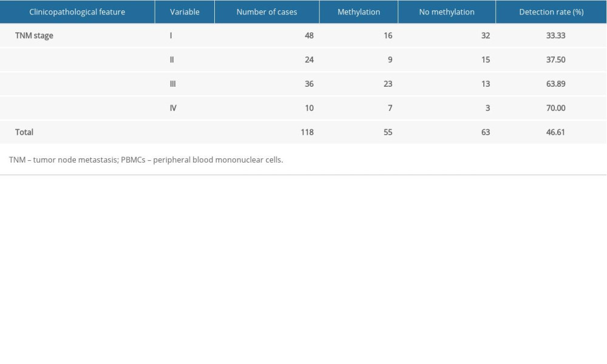Screen dimensions: 607x364
Task: Select the Total row label
Action: click(x=24, y=132)
